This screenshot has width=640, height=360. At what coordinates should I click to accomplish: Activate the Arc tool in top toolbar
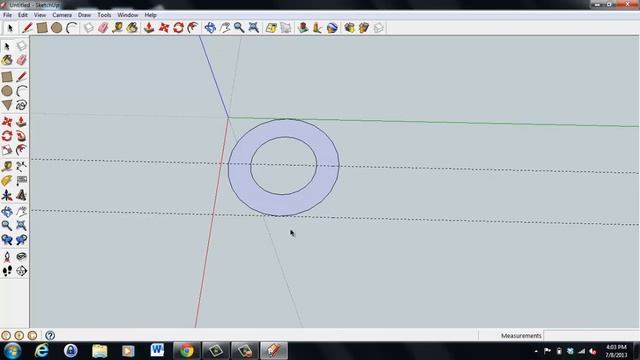click(x=71, y=28)
